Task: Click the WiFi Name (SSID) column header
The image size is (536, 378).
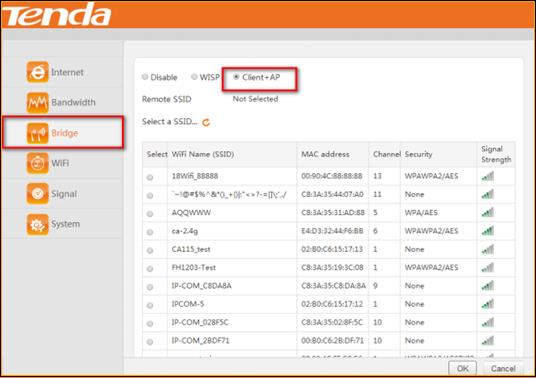Action: pos(203,154)
